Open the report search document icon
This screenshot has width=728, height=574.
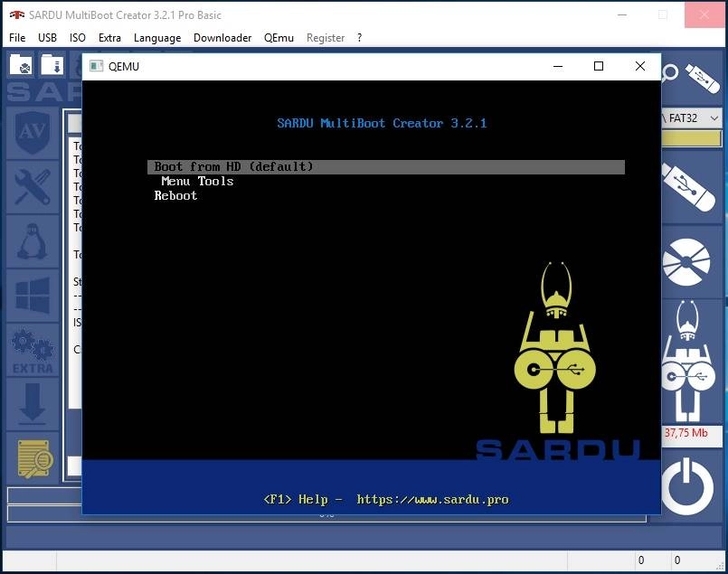[33, 458]
